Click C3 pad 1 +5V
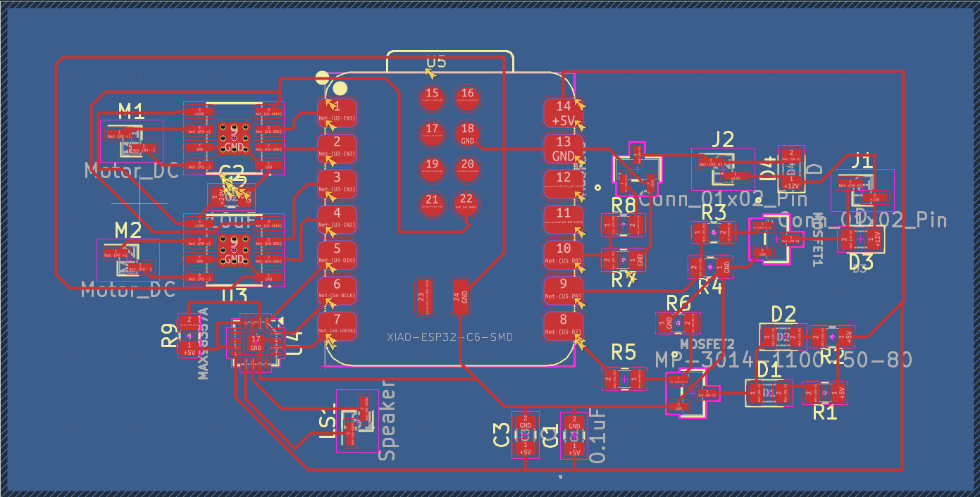The height and width of the screenshot is (497, 980). coord(525,448)
